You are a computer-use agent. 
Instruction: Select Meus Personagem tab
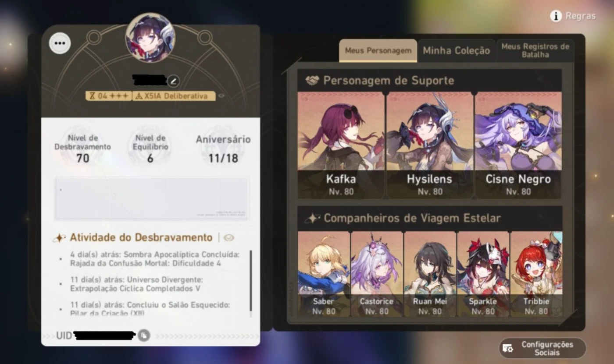tap(378, 51)
